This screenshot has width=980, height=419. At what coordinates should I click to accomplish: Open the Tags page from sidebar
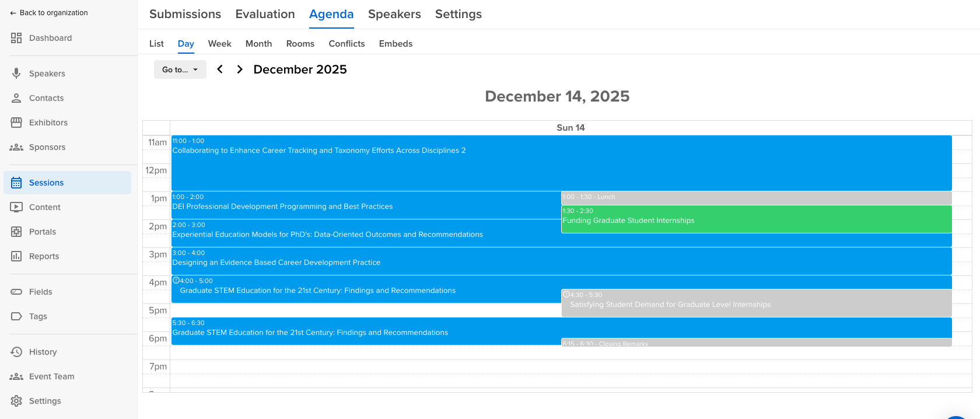click(x=38, y=316)
